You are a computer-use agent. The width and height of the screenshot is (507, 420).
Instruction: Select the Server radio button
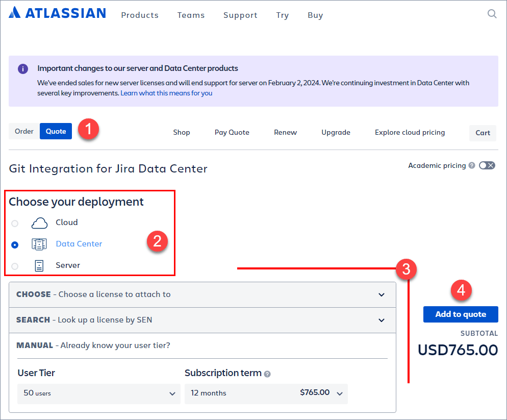[x=15, y=266]
